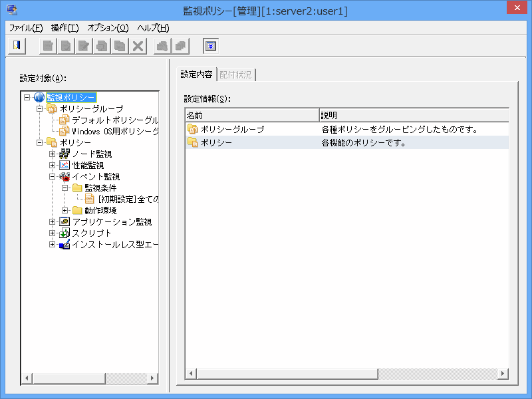Open the オプション(O) menu
The width and height of the screenshot is (532, 399).
point(108,28)
